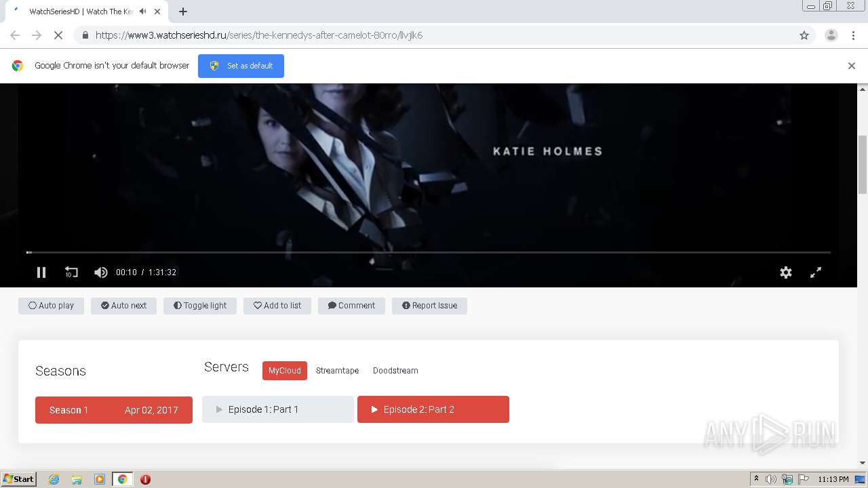Pause the video playback
The image size is (868, 488).
tap(41, 272)
